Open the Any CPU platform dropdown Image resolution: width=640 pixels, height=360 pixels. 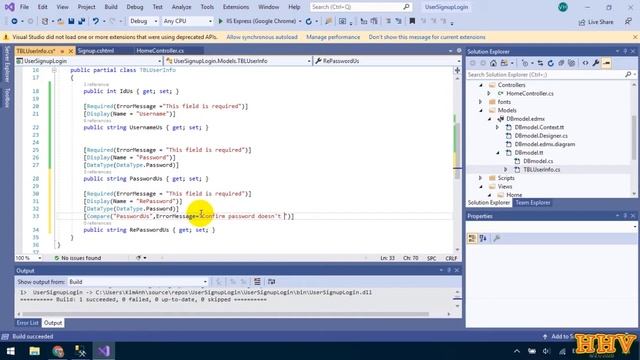pyautogui.click(x=187, y=21)
